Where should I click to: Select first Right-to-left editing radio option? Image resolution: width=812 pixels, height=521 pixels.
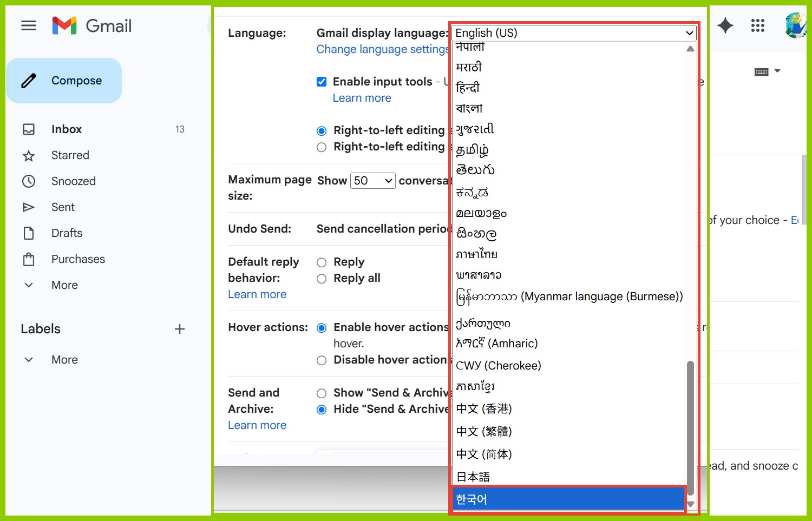click(x=322, y=131)
